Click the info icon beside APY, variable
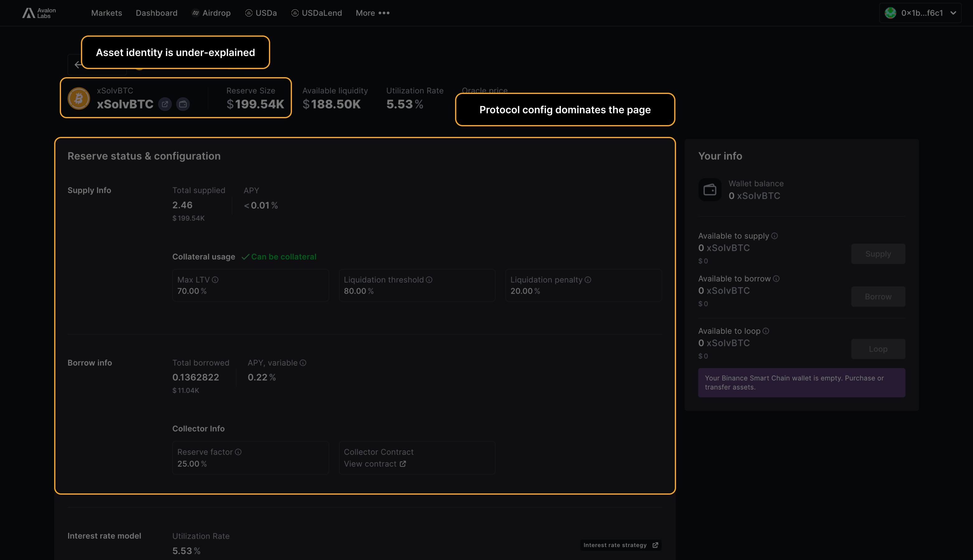Viewport: 973px width, 560px height. 303,363
